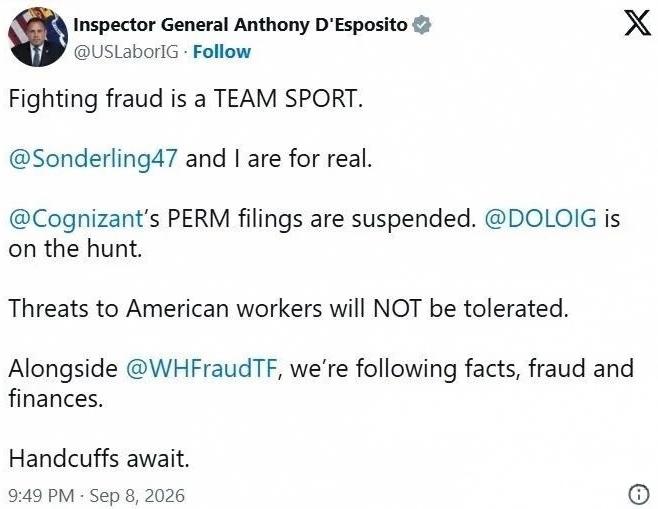
Task: Open the @USLaborIG handle
Action: (x=126, y=52)
